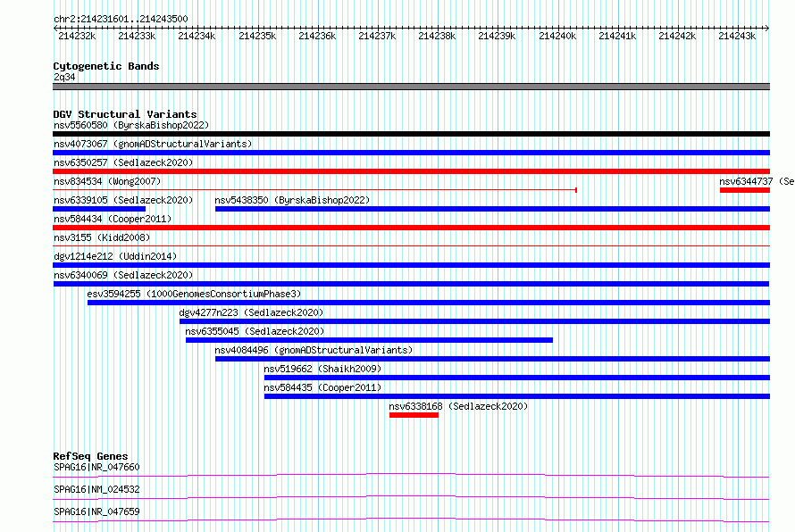Open the nsv3155 (Kidd2008) label
This screenshot has width=795, height=532.
(102, 237)
